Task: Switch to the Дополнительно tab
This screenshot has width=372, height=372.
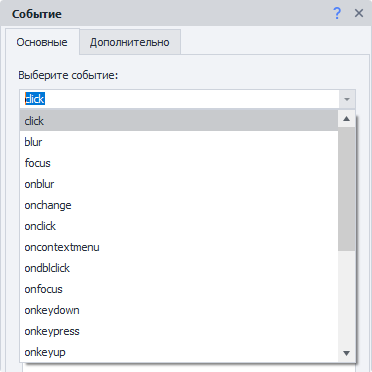Action: pyautogui.click(x=130, y=42)
